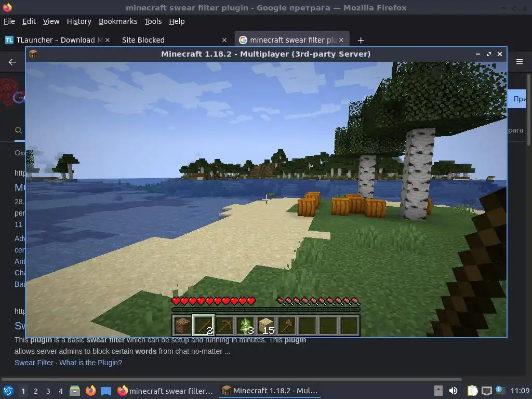Open the Tools menu

point(153,21)
